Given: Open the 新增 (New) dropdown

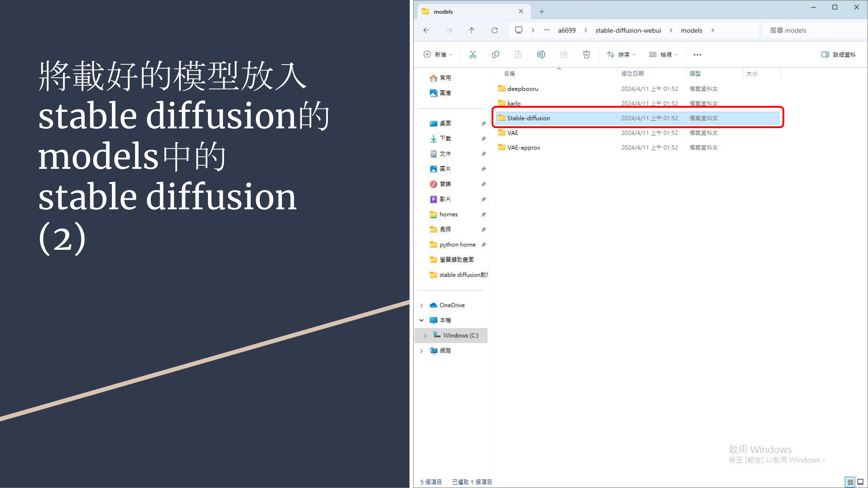Looking at the screenshot, I should pyautogui.click(x=438, y=55).
